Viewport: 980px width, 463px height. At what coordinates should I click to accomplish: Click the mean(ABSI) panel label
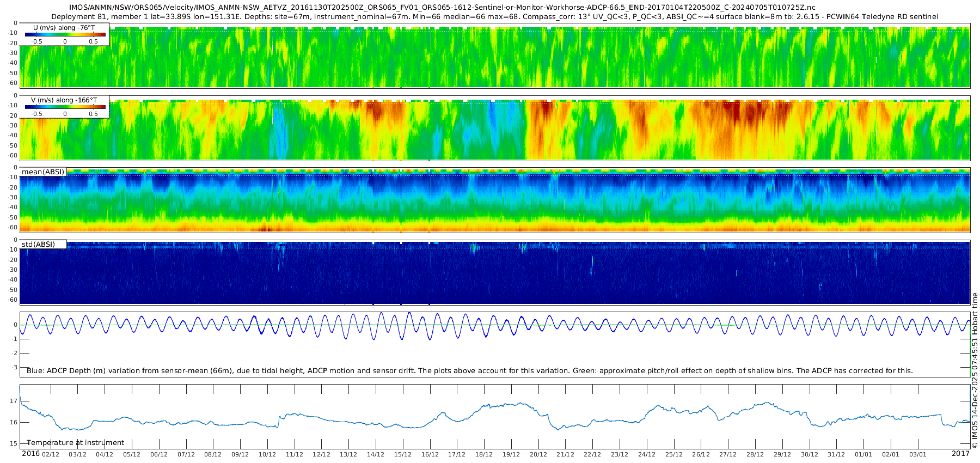coord(43,172)
